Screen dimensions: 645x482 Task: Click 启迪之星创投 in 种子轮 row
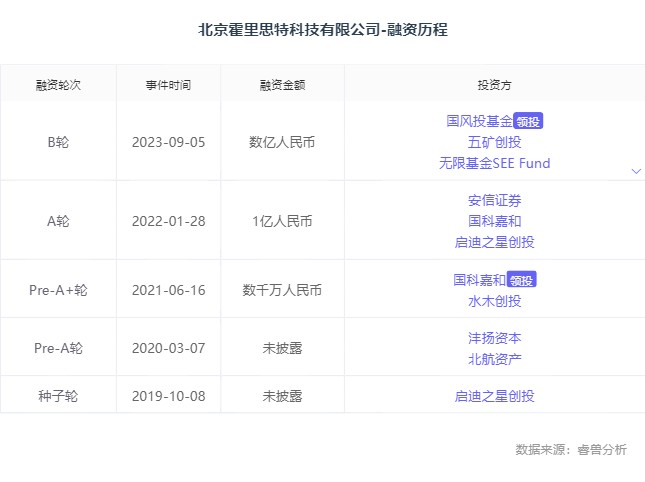[494, 396]
